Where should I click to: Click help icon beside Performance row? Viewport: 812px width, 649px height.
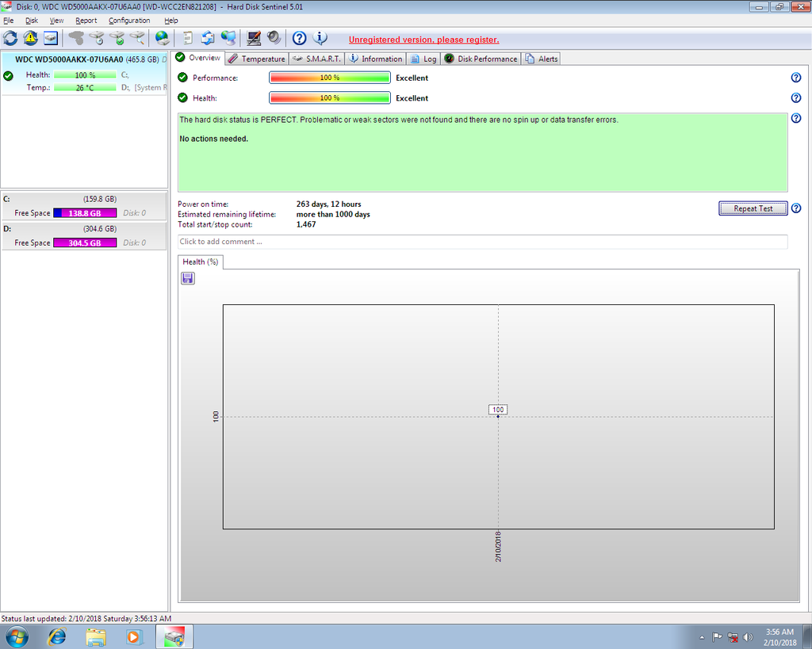pyautogui.click(x=796, y=78)
